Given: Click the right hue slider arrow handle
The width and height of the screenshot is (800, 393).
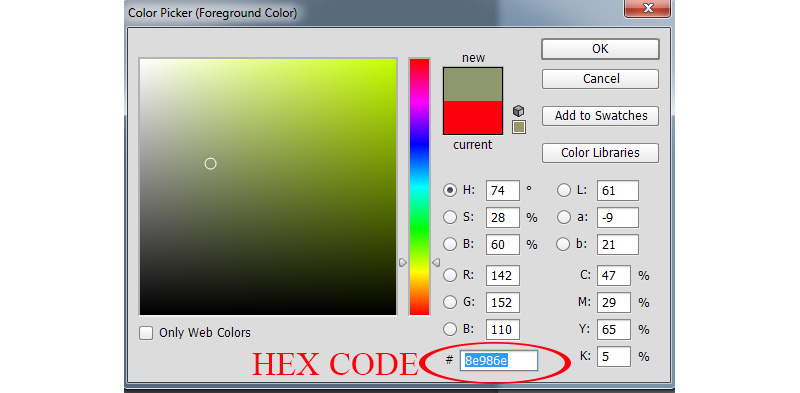Looking at the screenshot, I should point(436,262).
